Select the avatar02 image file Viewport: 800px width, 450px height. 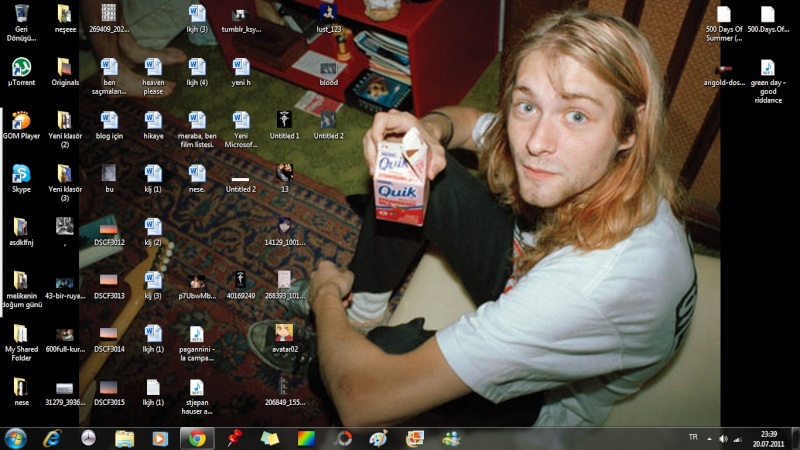(x=284, y=338)
